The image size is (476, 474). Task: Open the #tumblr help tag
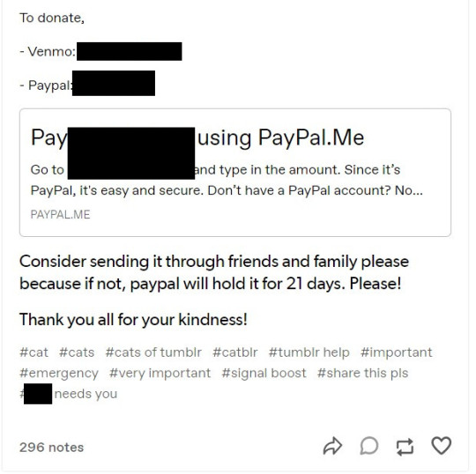tap(309, 352)
